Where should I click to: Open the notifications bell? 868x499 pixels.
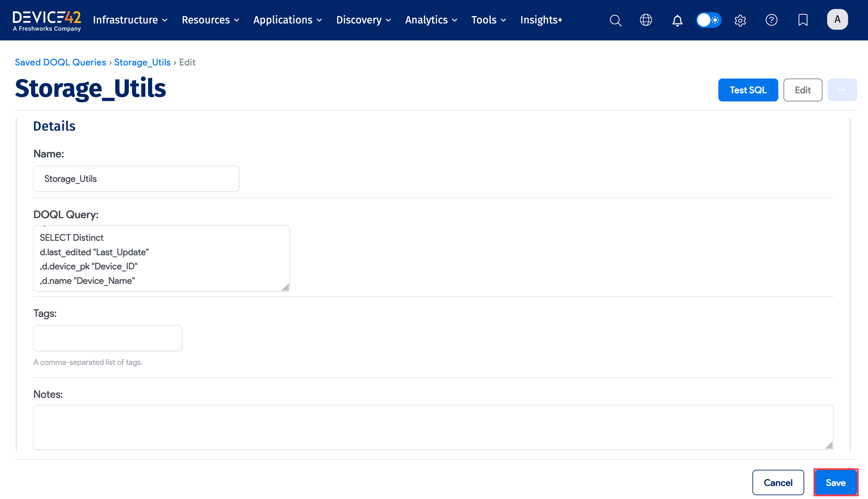677,20
